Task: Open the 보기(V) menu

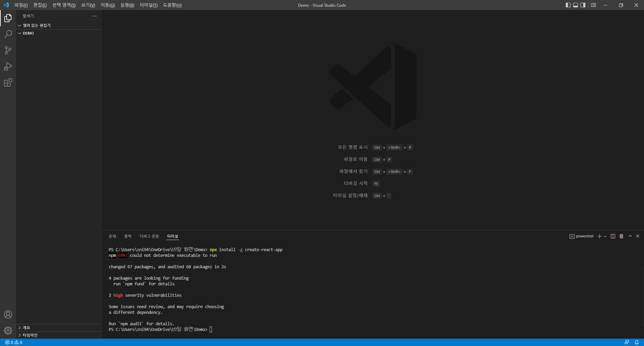Action: (x=88, y=5)
